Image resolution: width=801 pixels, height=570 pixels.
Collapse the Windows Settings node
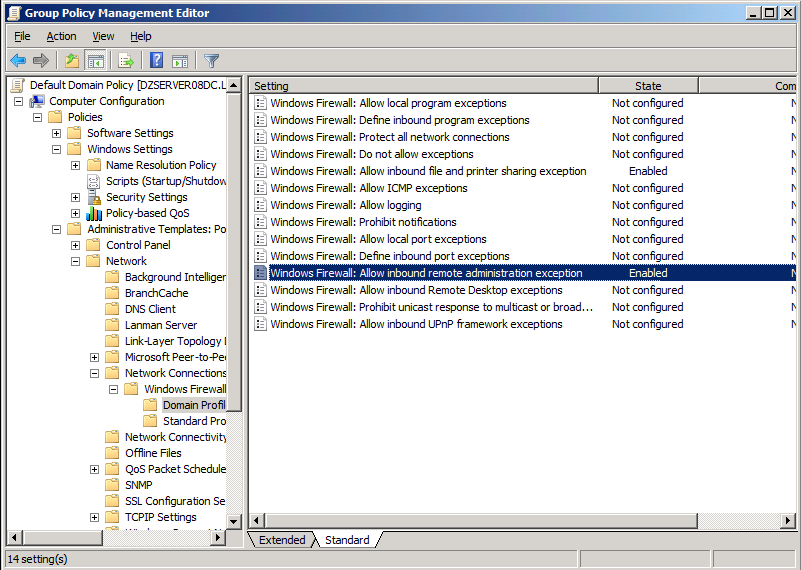(56, 149)
